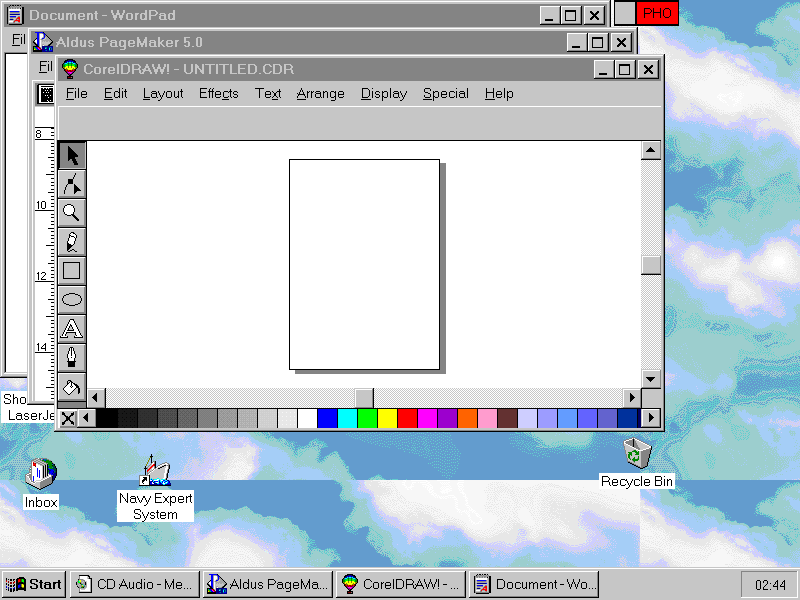Switch to CD Audio taskbar button
This screenshot has width=800, height=600.
134,584
